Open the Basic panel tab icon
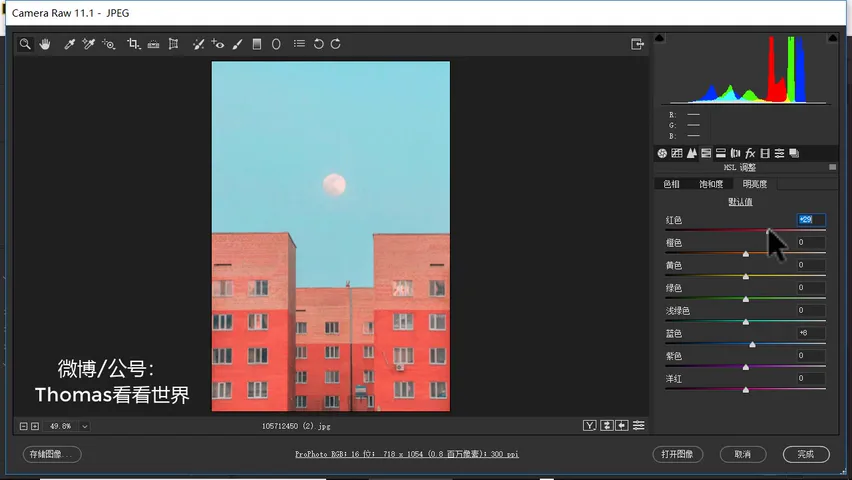Viewport: 852px width, 480px height. coord(662,153)
